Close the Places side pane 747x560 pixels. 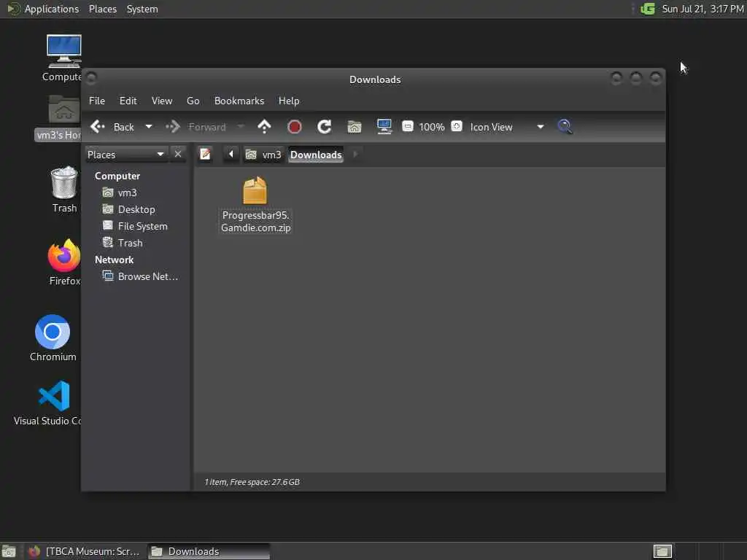[x=178, y=155]
